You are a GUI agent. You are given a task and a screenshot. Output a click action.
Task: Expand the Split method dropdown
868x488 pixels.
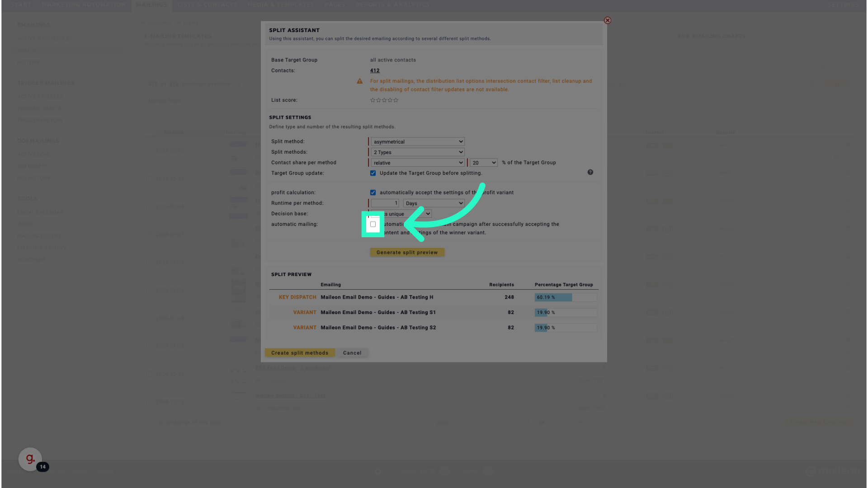coord(416,141)
